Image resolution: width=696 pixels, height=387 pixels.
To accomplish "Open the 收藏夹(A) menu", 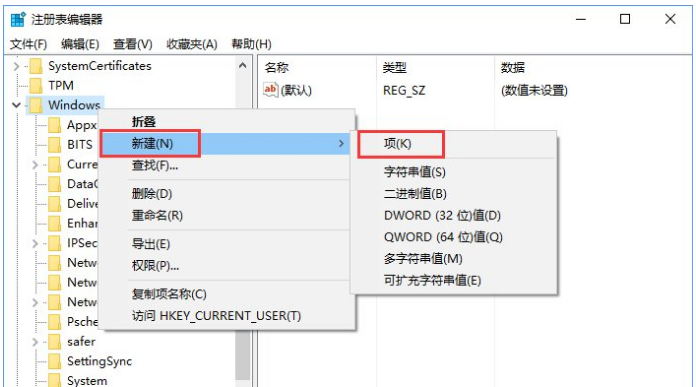I will (192, 44).
